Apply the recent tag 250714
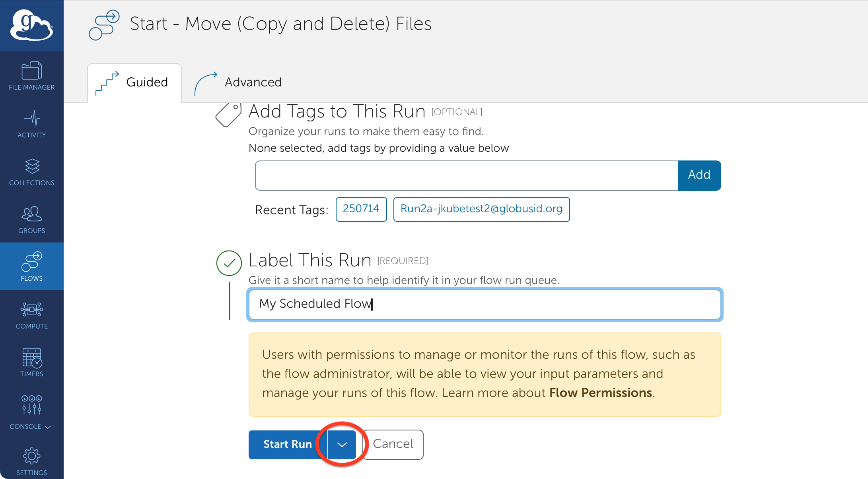Viewport: 868px width, 479px height. [x=361, y=209]
